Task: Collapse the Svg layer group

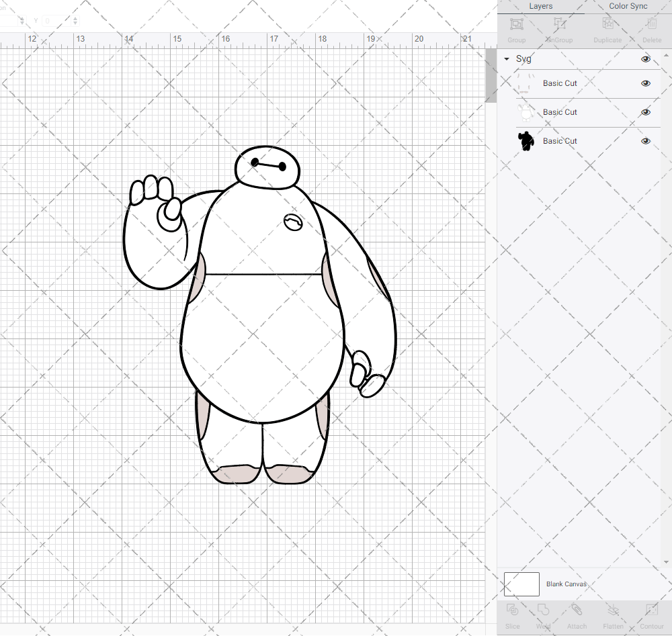Action: click(x=507, y=58)
